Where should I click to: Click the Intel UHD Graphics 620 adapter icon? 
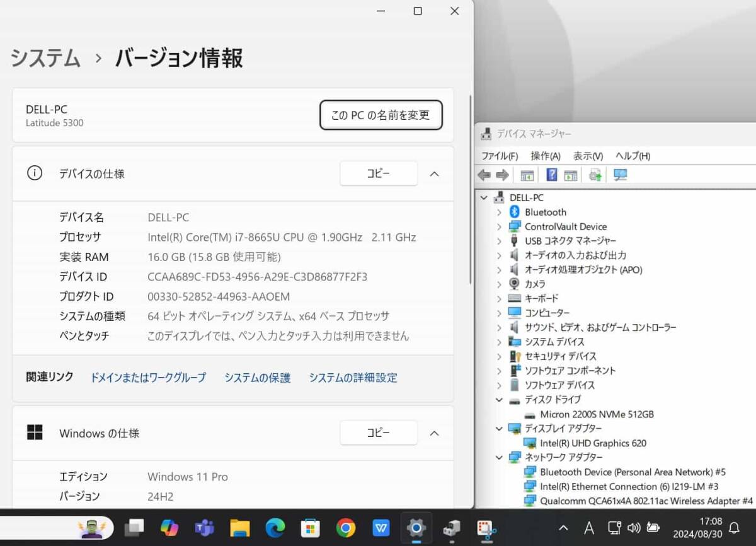[x=530, y=443]
